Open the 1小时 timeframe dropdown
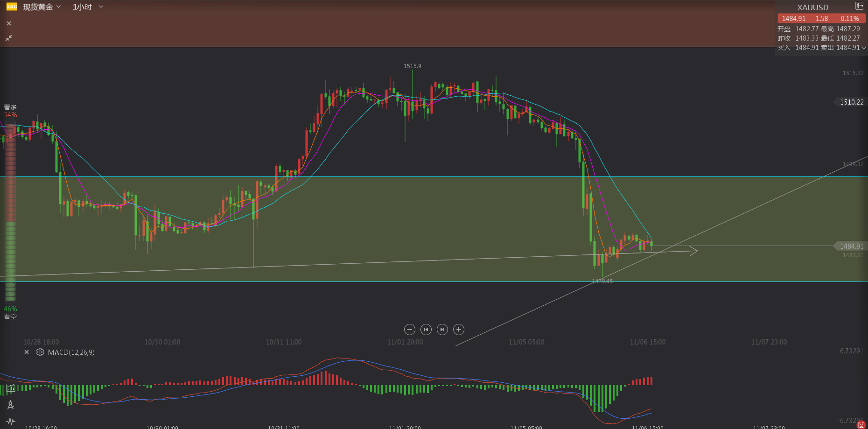Screen dimensions: 868x429 [88, 7]
